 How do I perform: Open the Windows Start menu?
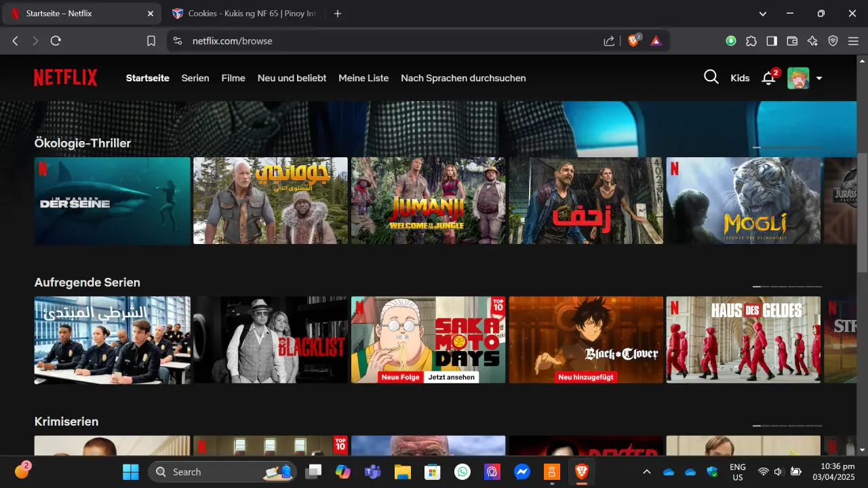coord(130,472)
